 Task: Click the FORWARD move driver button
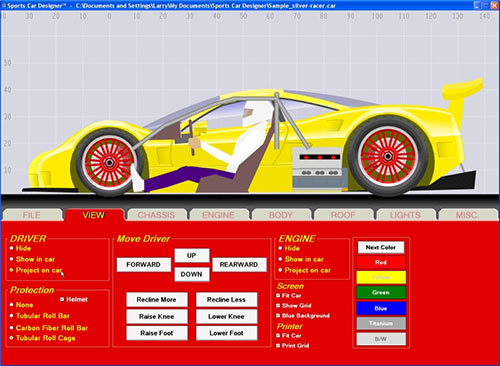point(144,264)
